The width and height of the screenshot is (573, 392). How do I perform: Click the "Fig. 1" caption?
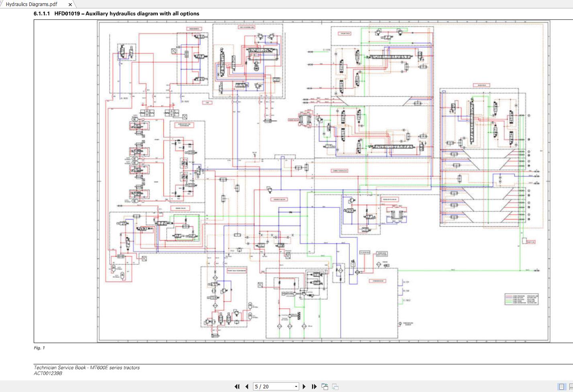[x=39, y=348]
